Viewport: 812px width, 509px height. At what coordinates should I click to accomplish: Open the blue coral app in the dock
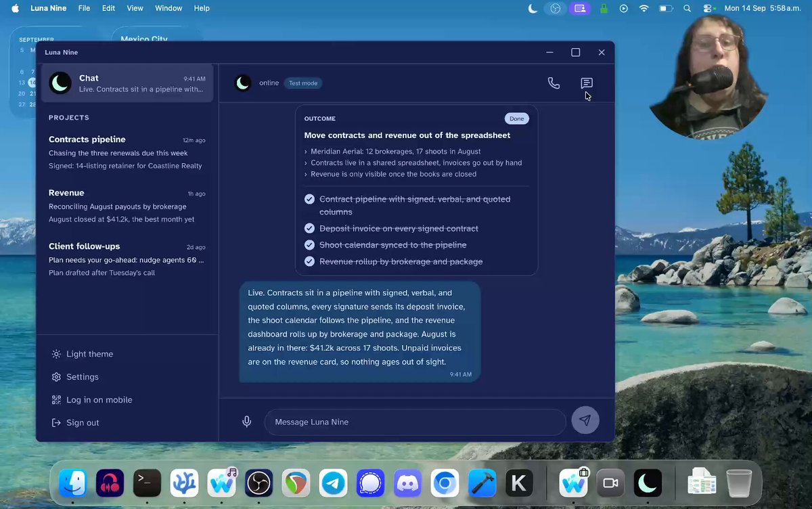tap(184, 483)
